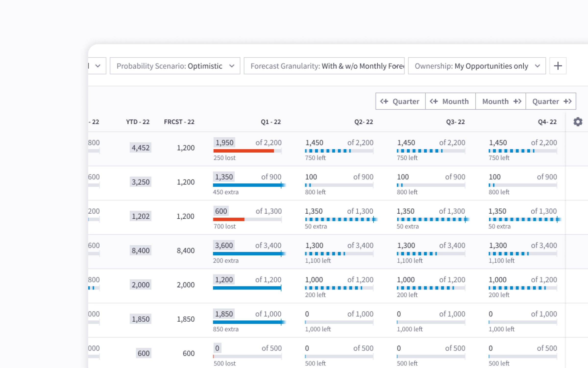Open the table settings gear icon

point(578,122)
